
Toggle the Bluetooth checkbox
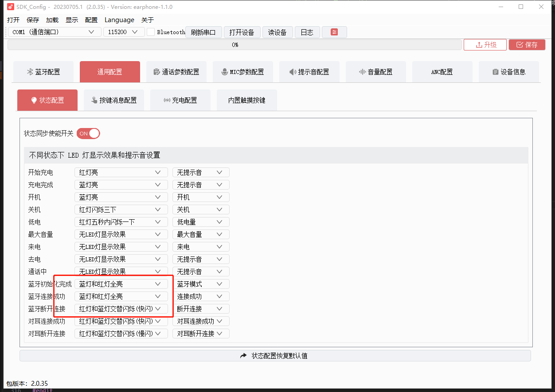(151, 32)
